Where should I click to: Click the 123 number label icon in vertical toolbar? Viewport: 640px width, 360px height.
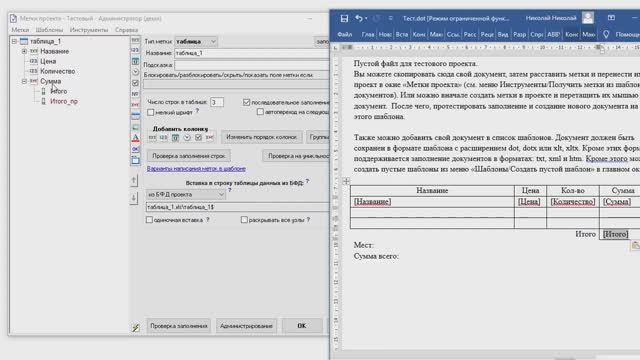135,50
